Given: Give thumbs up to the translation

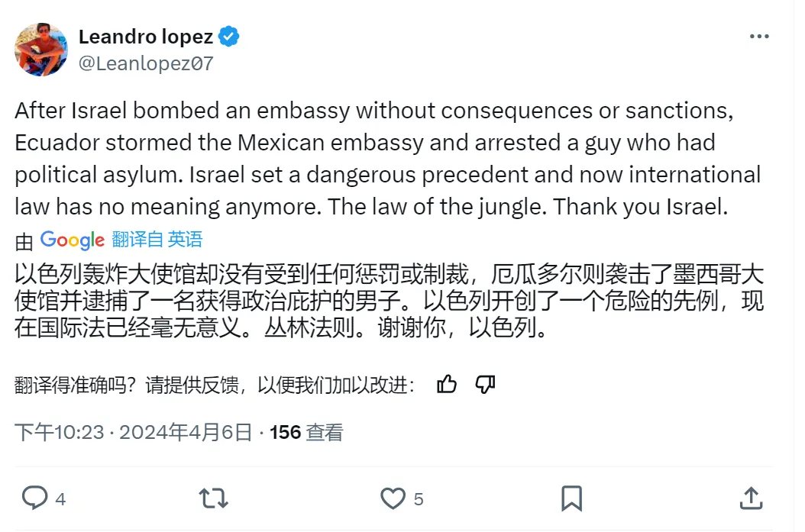Looking at the screenshot, I should coord(447,385).
